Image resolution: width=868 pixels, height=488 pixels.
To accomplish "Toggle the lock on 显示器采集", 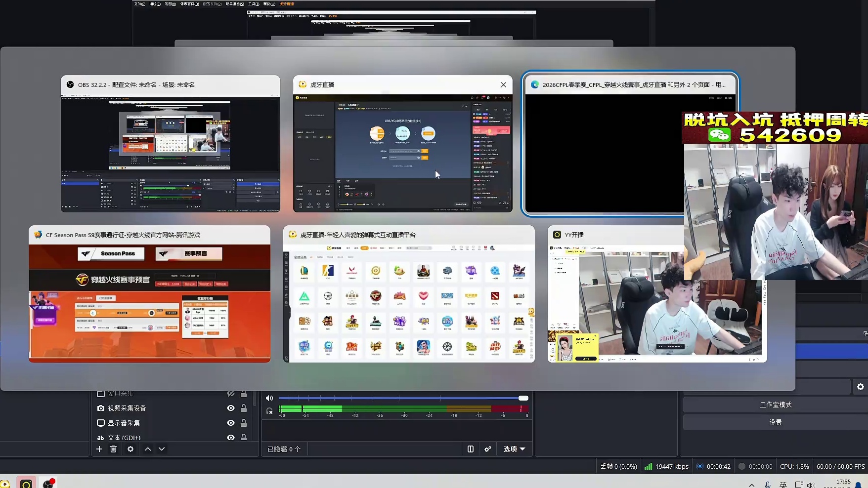I will pos(244,423).
